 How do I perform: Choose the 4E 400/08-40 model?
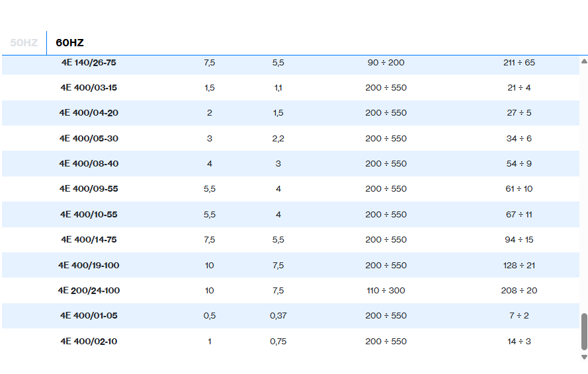89,164
